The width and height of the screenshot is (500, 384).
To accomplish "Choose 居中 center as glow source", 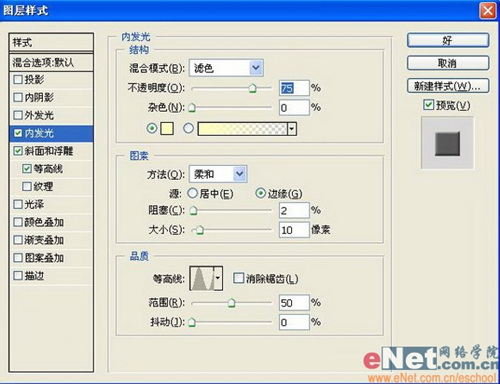I will tap(193, 193).
